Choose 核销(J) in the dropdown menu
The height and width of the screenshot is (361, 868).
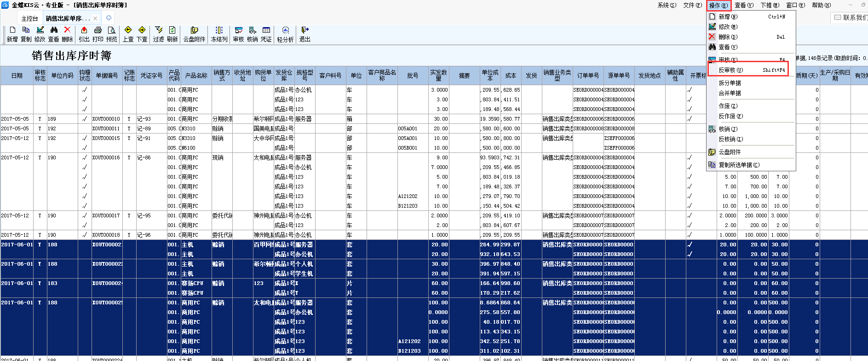751,129
